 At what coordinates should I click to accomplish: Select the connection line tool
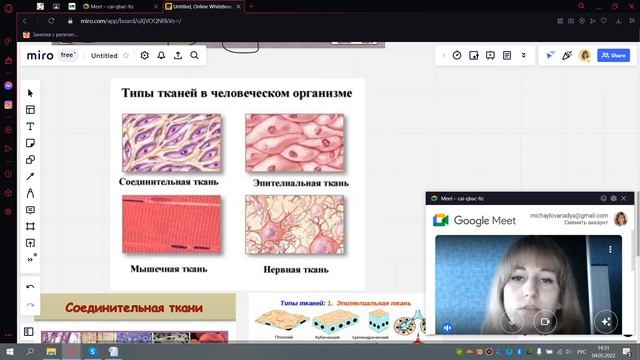pyautogui.click(x=30, y=176)
